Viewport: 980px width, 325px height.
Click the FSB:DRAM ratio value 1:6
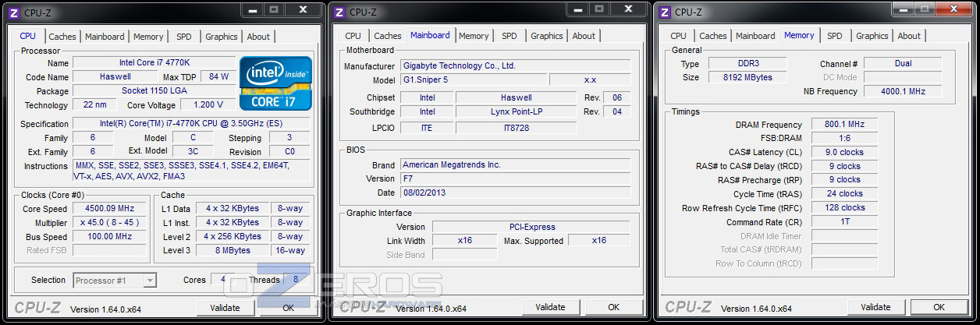pos(844,139)
